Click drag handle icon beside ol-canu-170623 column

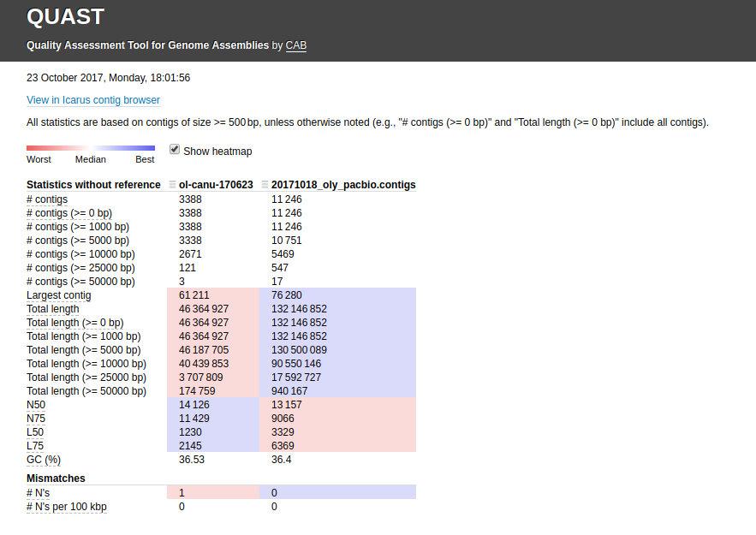pyautogui.click(x=173, y=185)
